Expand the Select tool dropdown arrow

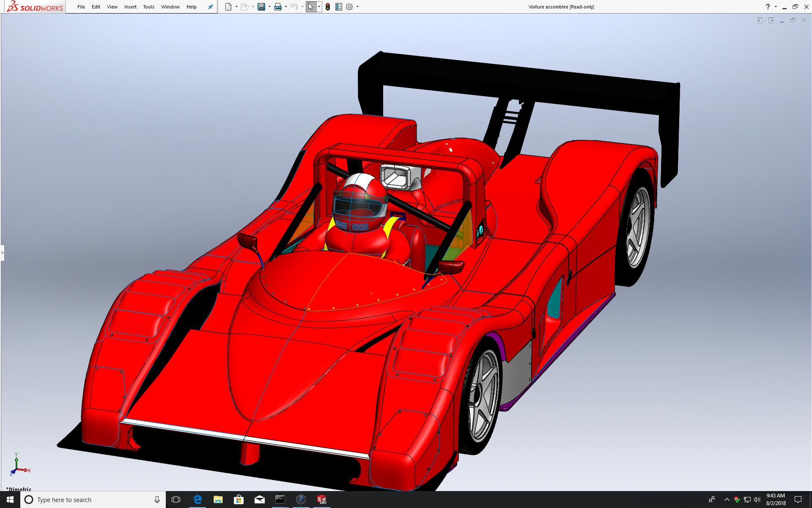(x=319, y=7)
